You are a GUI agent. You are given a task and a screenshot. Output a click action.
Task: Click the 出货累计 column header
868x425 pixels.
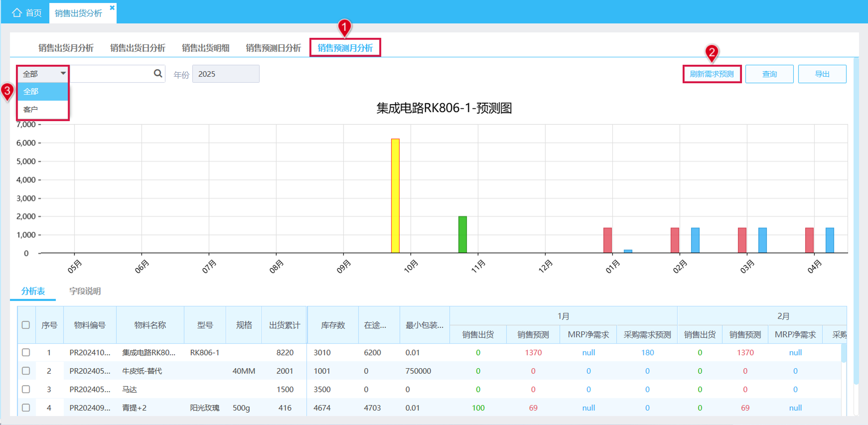284,325
